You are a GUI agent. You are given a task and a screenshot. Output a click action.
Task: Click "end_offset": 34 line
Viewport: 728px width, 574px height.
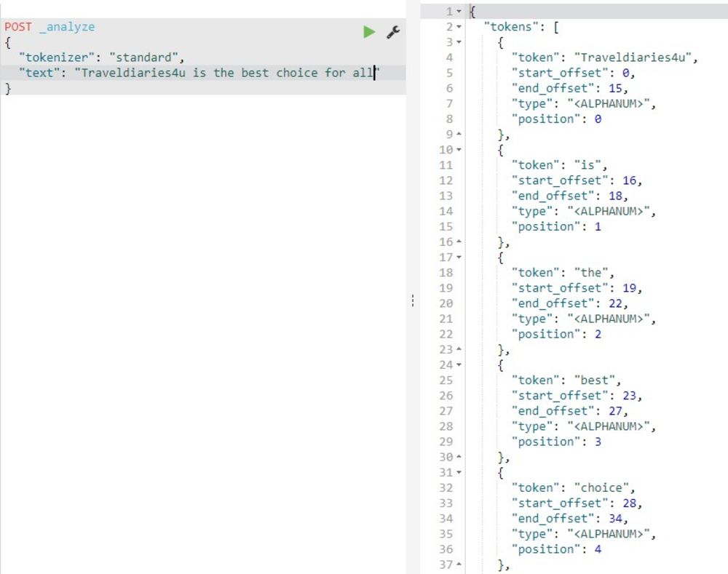(x=570, y=518)
